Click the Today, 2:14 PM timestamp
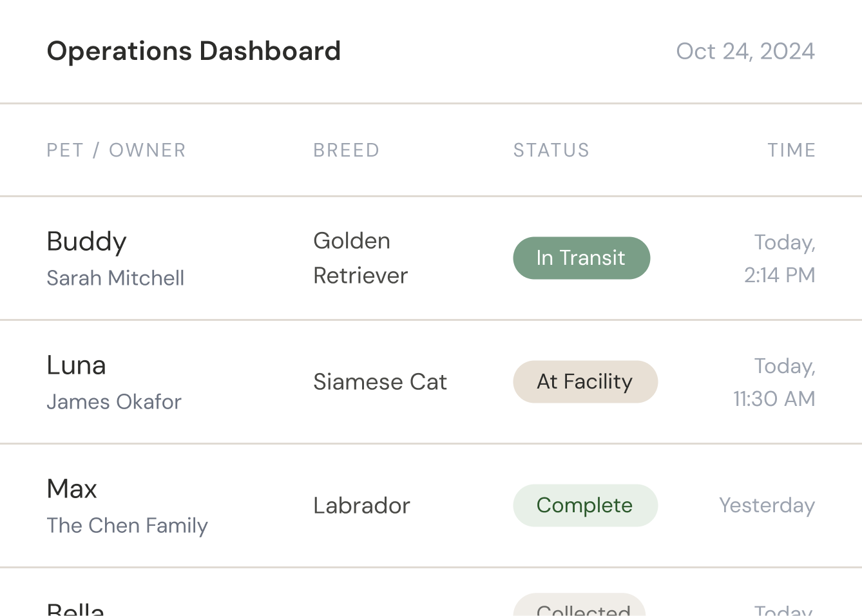 (780, 258)
